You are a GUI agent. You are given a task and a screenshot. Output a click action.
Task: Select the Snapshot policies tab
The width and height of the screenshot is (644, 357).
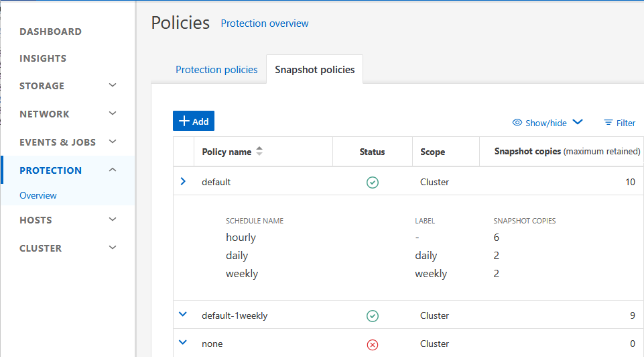point(314,70)
